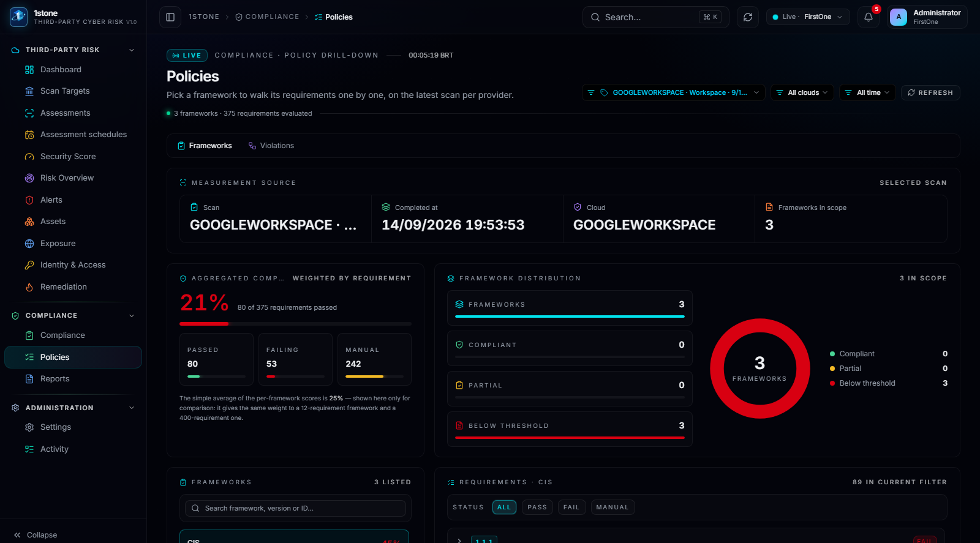Select the FAIL status filter
Viewport: 980px width, 543px height.
(x=571, y=507)
